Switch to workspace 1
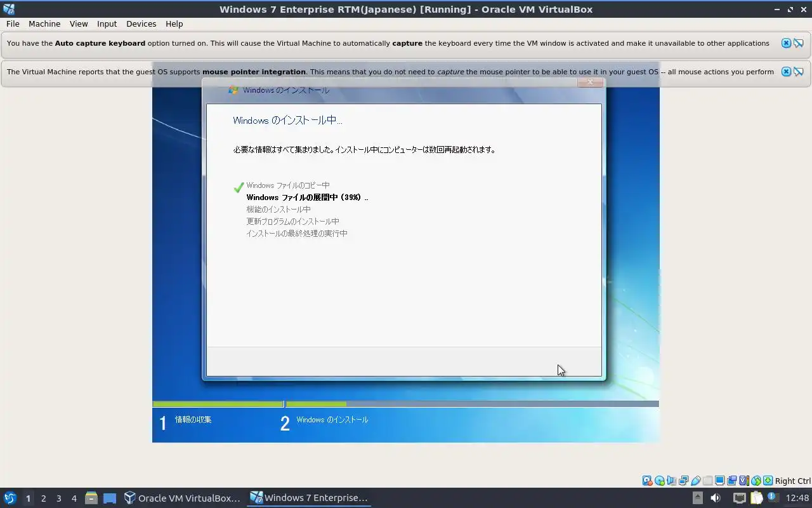This screenshot has height=508, width=812. click(28, 498)
